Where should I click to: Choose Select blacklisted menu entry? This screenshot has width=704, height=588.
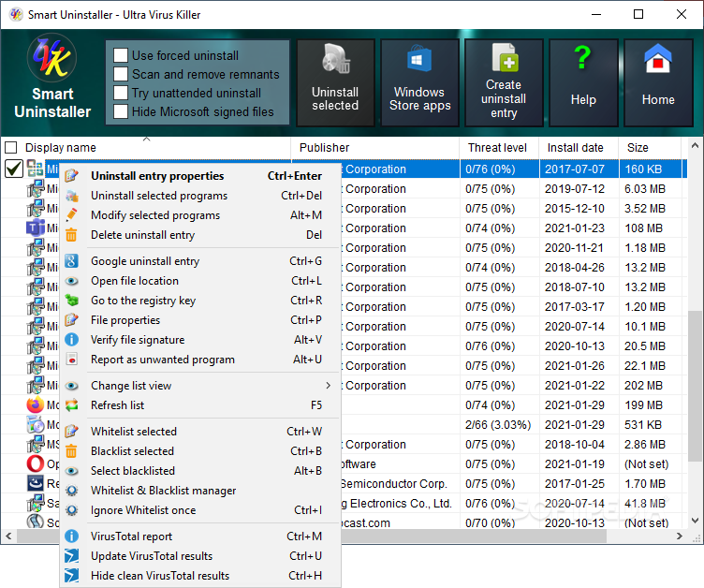click(200, 471)
